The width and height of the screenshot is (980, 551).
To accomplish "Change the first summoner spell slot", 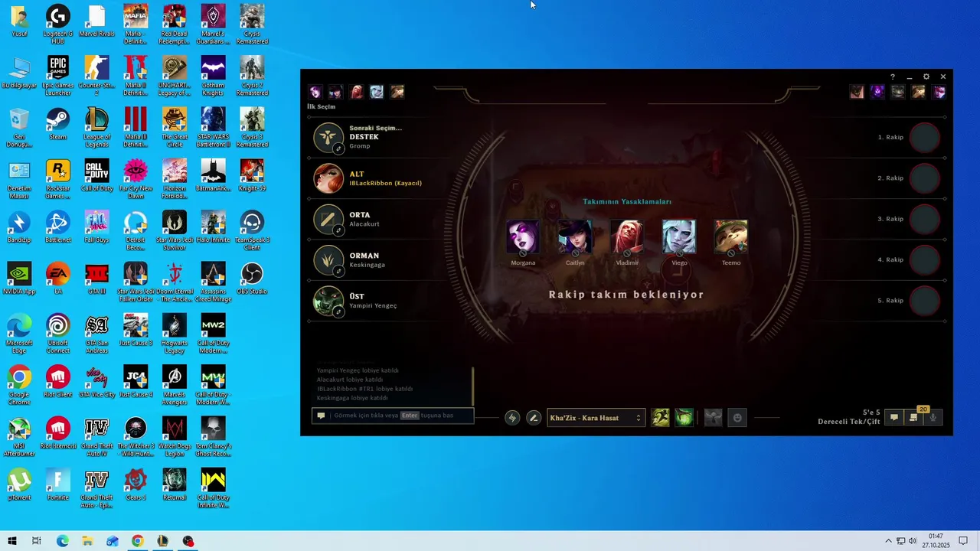I will click(660, 418).
